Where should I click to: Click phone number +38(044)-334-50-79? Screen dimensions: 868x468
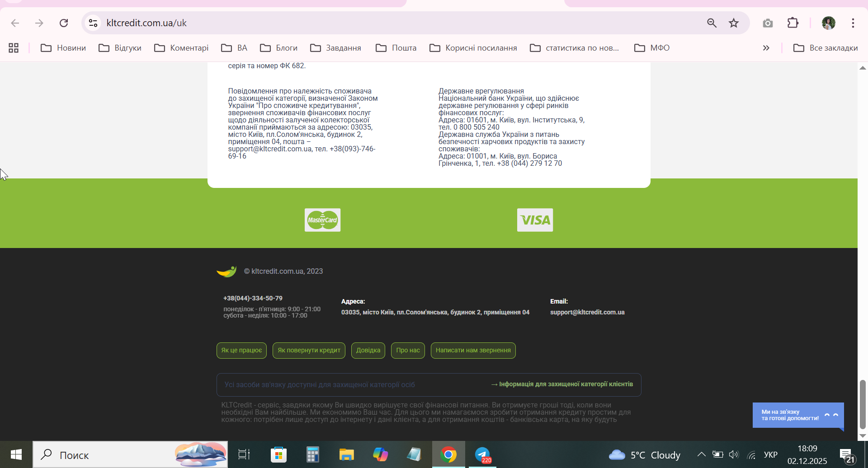[253, 298]
